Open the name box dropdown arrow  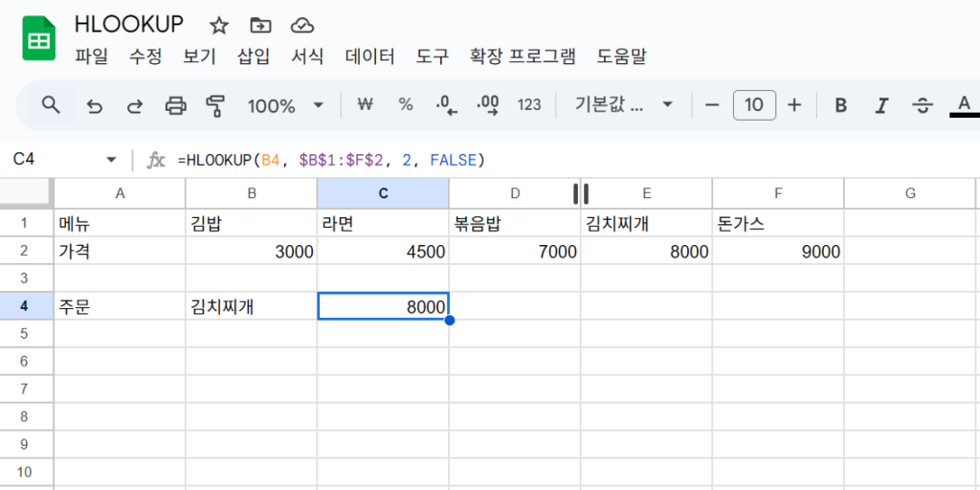112,160
